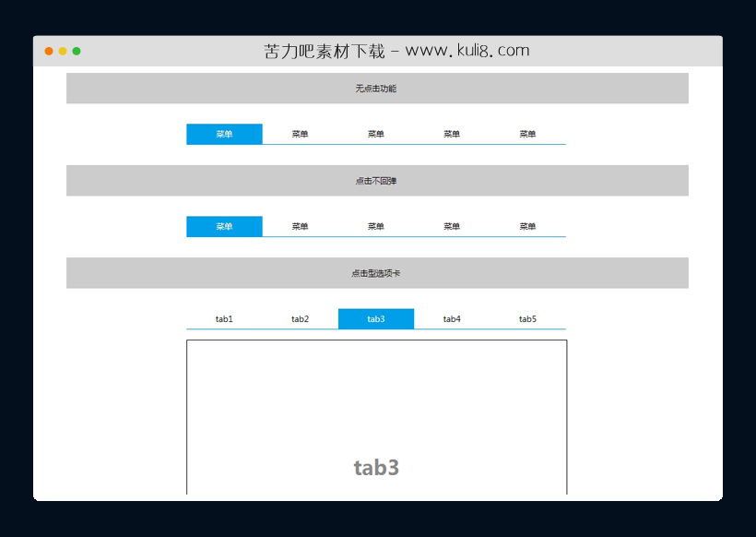The image size is (756, 537).
Task: Select the highlighted blue 菜单 under 无点击功能
Action: (224, 133)
